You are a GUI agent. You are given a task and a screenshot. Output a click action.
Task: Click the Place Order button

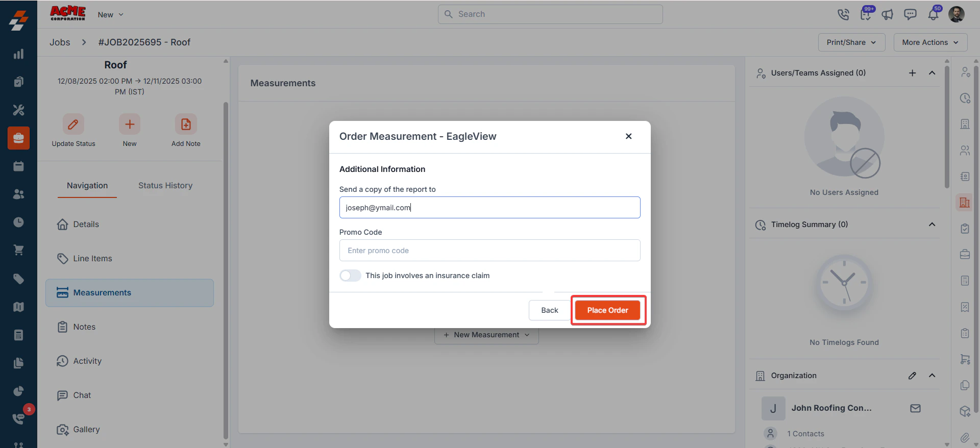point(607,310)
